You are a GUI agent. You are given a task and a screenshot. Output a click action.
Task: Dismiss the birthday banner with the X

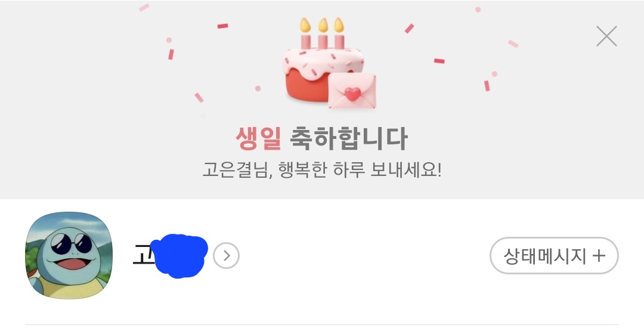pyautogui.click(x=606, y=36)
